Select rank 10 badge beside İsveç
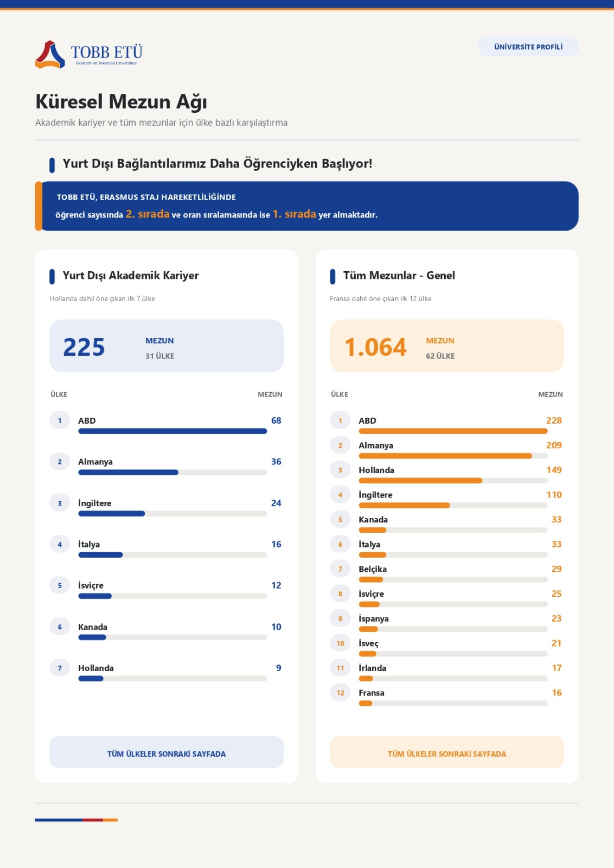 pyautogui.click(x=340, y=643)
